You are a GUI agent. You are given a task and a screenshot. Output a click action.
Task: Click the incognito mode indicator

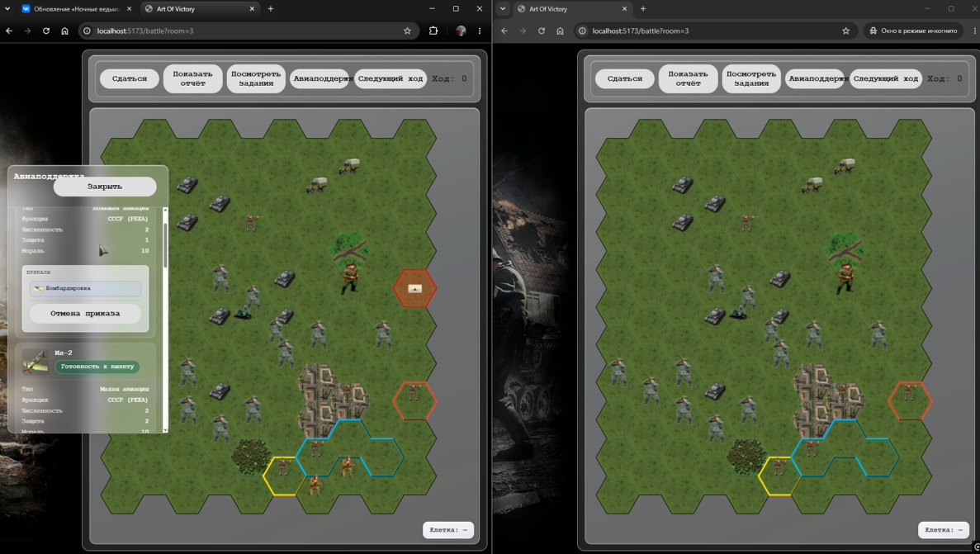(913, 31)
